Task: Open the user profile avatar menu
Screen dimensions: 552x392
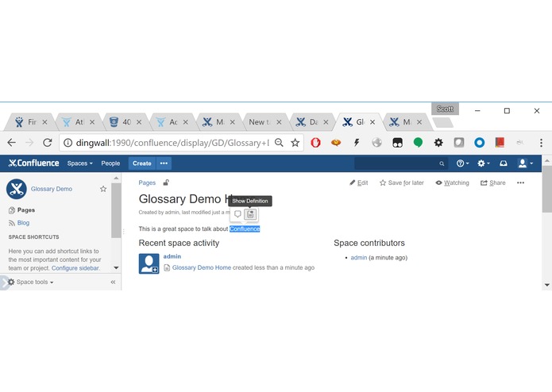Action: pyautogui.click(x=525, y=163)
